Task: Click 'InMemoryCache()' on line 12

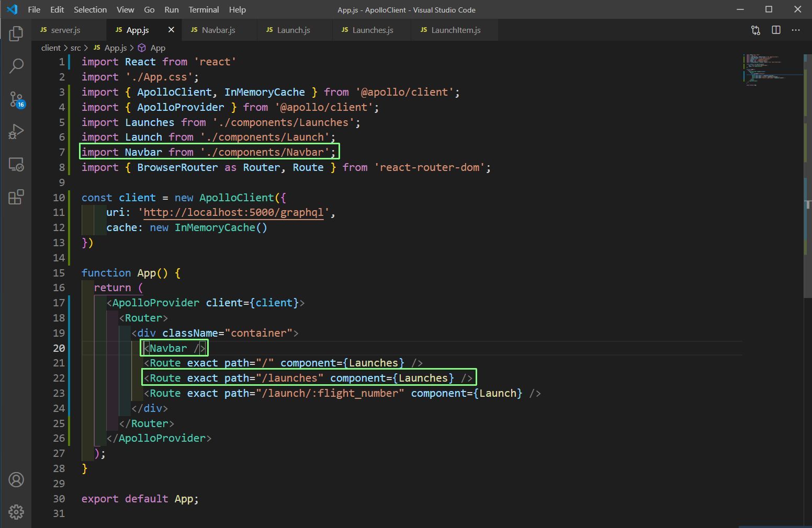Action: (x=221, y=227)
